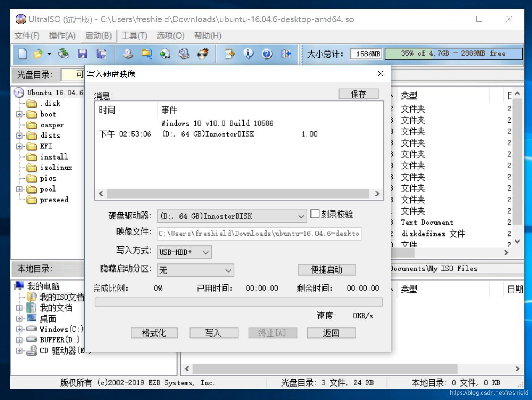Image resolution: width=532 pixels, height=400 pixels.
Task: Click the 我的电脑 computer icon in the local tree
Action: click(19, 286)
